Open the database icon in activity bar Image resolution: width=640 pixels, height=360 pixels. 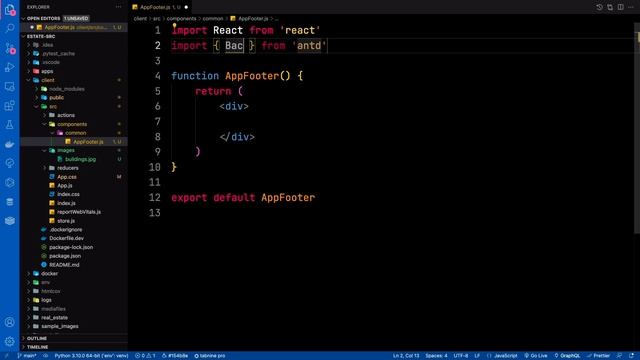click(x=9, y=202)
